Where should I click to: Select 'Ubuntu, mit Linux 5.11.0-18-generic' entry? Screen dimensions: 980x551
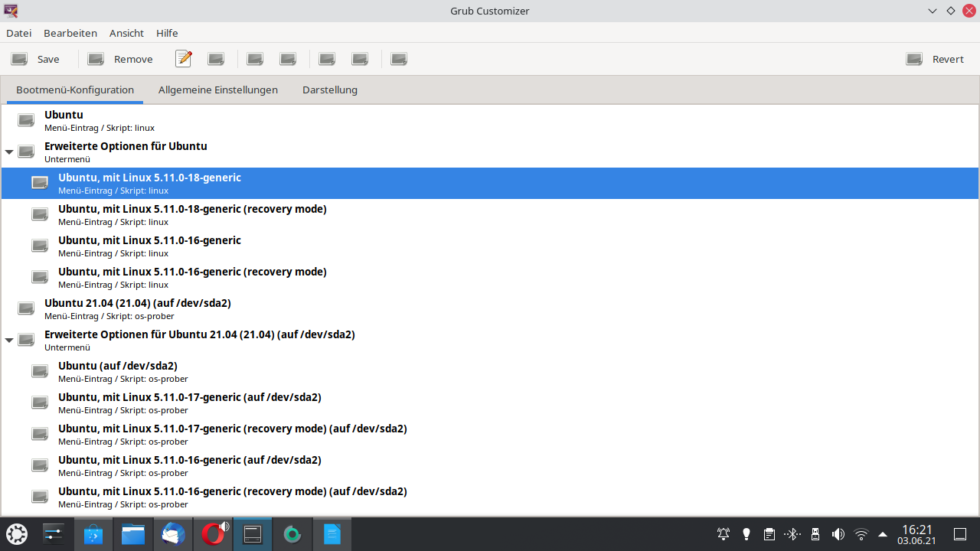(490, 184)
